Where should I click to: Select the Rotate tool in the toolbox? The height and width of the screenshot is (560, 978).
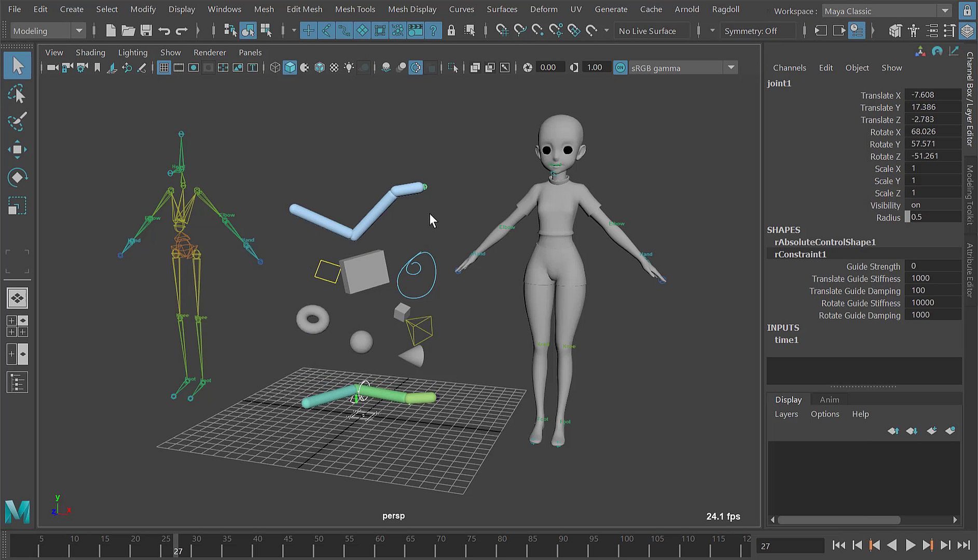pyautogui.click(x=17, y=178)
